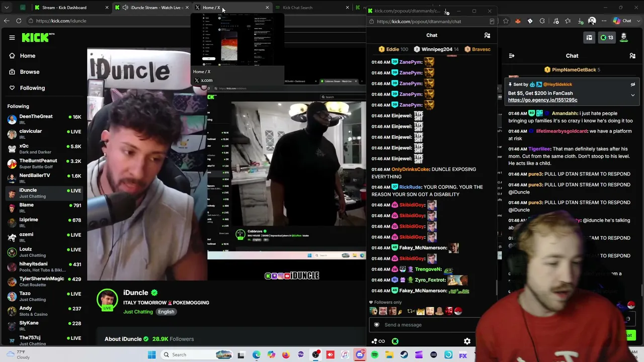Viewport: 644px width, 362px height.
Task: Click the green Kick K icon below chat
Action: pos(395,341)
